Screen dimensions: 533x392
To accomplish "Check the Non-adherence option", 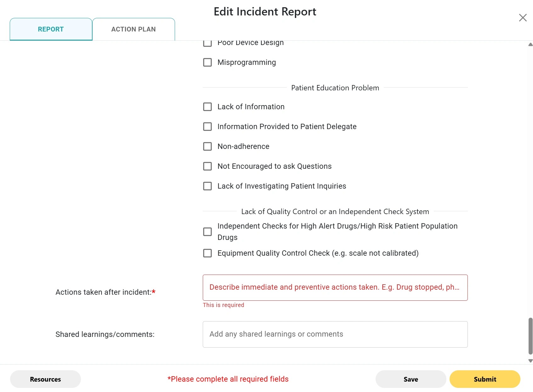I will pyautogui.click(x=207, y=146).
